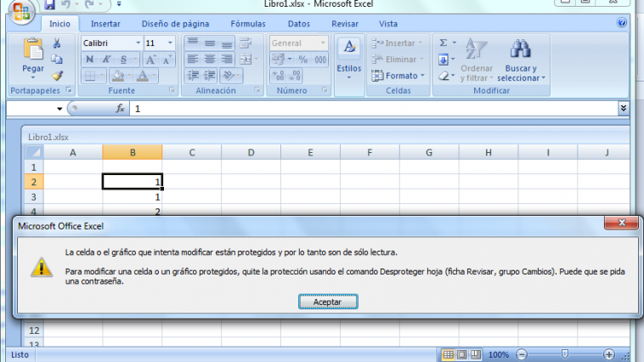Toggle italic (K) formatting
Viewport: 644px width, 362px height.
pos(106,59)
